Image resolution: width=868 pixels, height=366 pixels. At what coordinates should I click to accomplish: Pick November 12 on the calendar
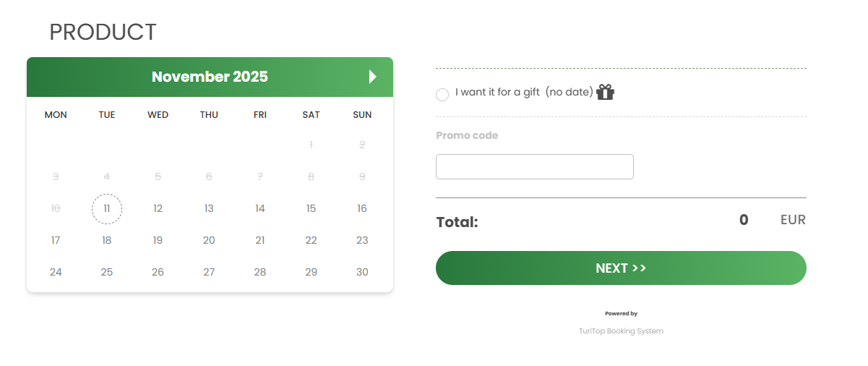point(158,208)
